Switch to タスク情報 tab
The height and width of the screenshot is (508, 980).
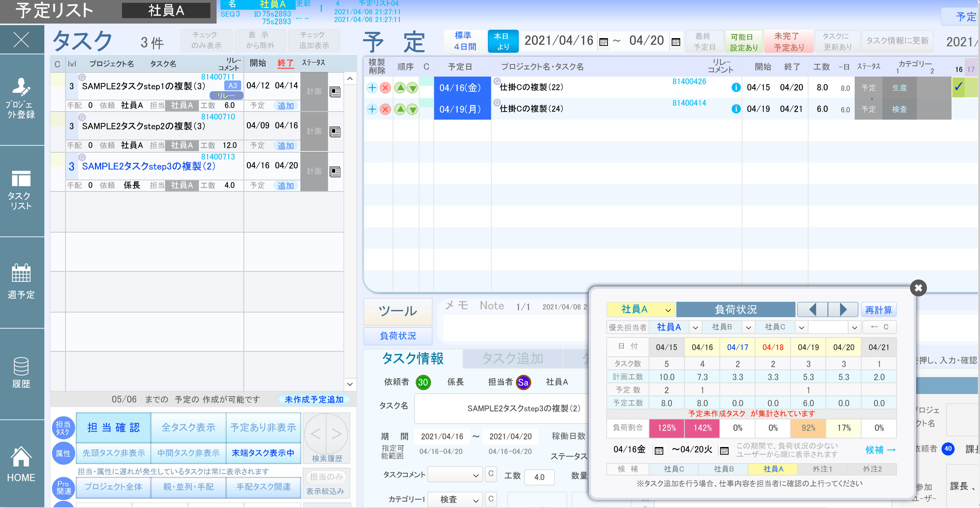(413, 359)
